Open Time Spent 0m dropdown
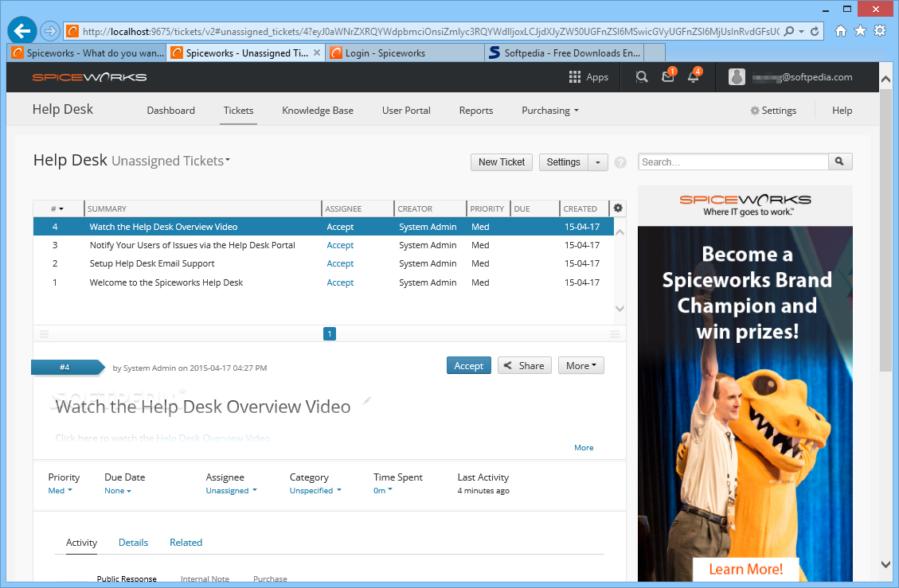This screenshot has height=588, width=899. 382,491
